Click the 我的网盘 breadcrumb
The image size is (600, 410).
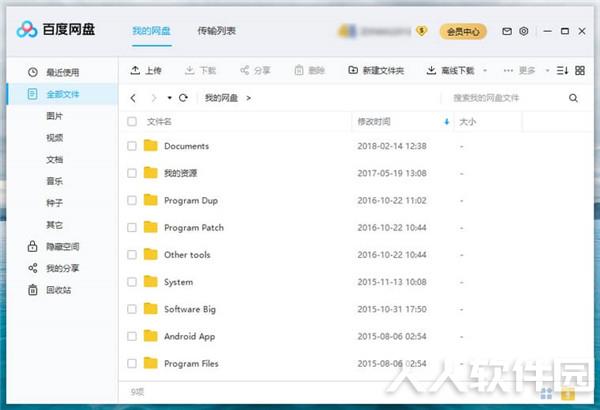click(x=221, y=98)
